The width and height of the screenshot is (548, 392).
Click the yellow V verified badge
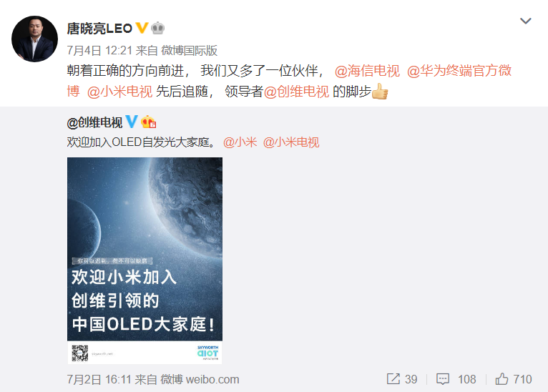[142, 28]
